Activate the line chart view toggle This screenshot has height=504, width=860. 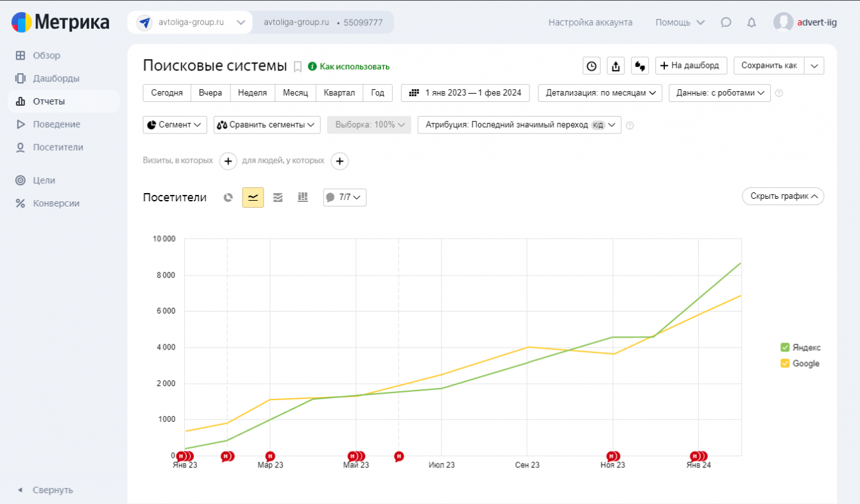pos(253,197)
